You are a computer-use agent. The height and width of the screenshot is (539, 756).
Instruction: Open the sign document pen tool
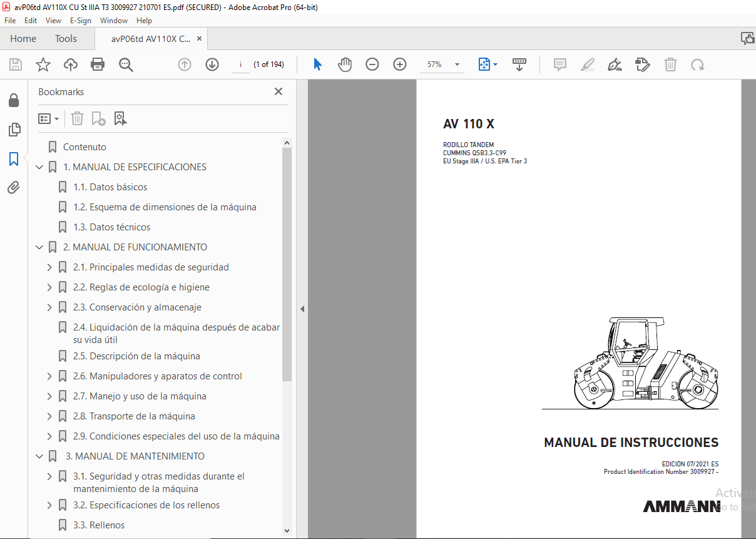pos(615,64)
